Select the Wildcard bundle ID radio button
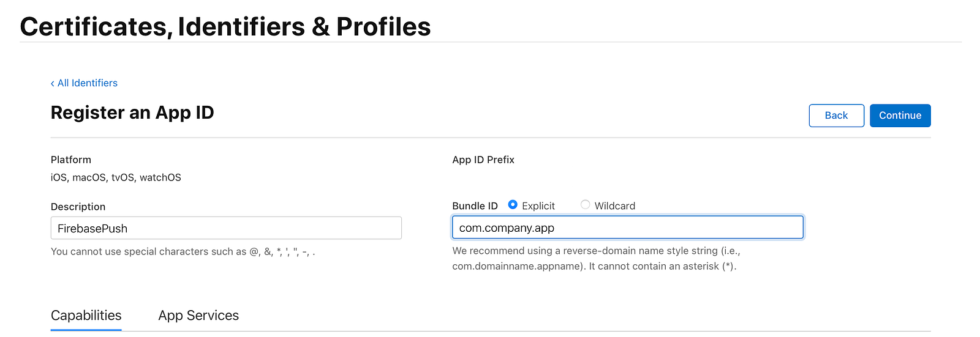 coord(585,205)
